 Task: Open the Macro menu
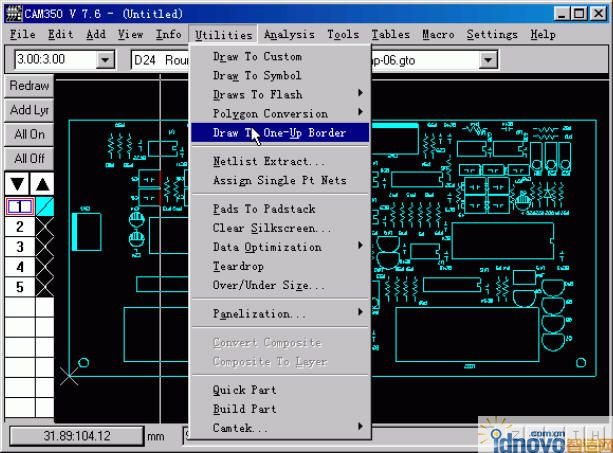click(x=438, y=34)
